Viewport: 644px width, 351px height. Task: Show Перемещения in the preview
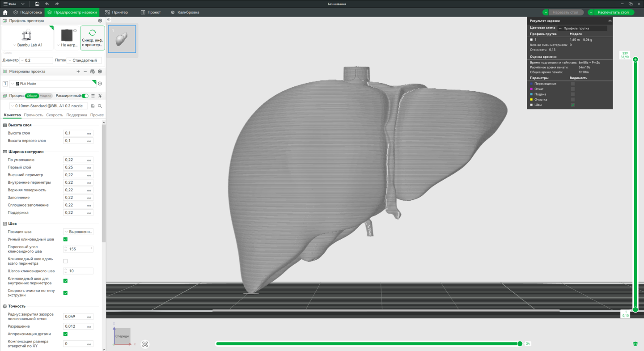pos(572,84)
